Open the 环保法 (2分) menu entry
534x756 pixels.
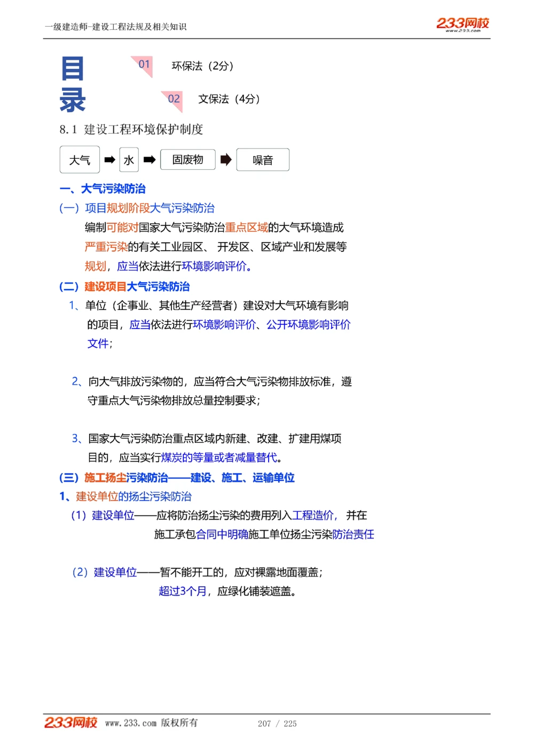pyautogui.click(x=204, y=66)
